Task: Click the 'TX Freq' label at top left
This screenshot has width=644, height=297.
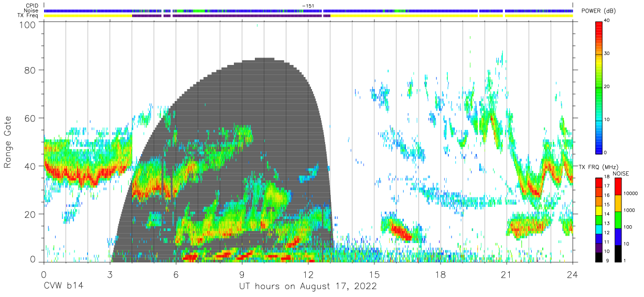Action: (x=28, y=16)
